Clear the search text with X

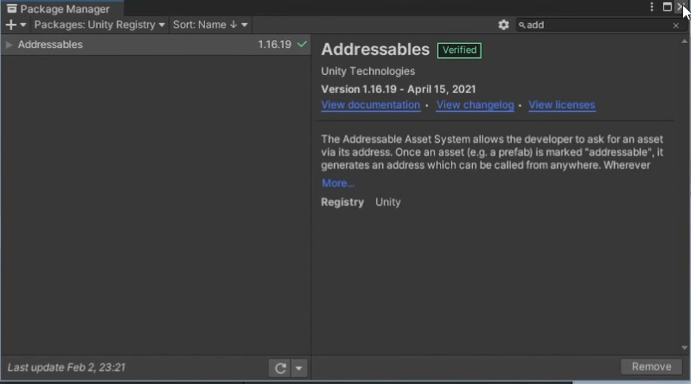point(676,26)
